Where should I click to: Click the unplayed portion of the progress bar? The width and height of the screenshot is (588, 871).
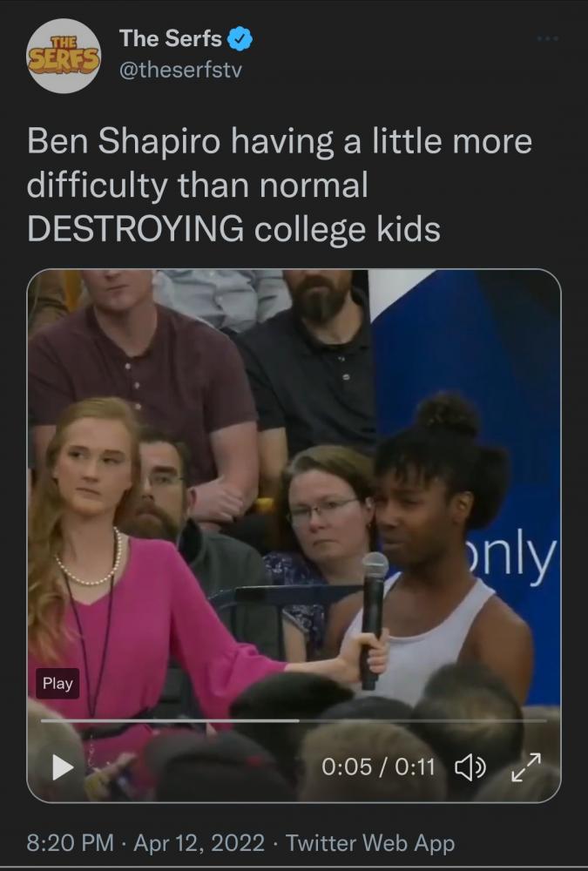click(x=423, y=720)
